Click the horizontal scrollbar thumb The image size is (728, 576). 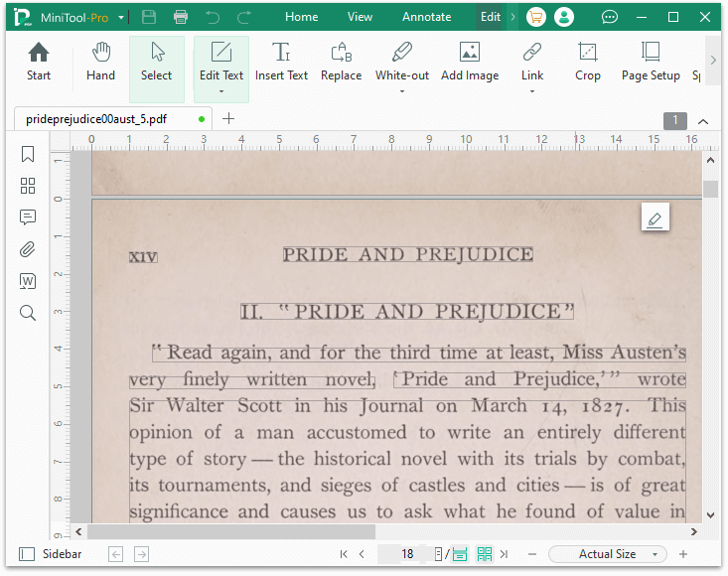tap(231, 531)
